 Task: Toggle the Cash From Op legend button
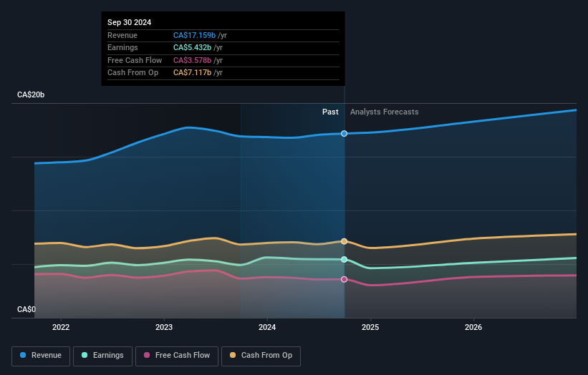(x=261, y=356)
